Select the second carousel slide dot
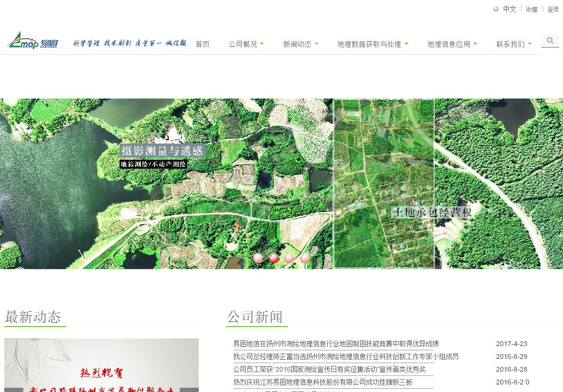 274,258
